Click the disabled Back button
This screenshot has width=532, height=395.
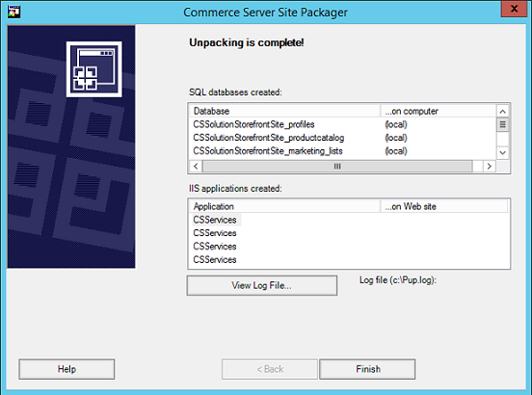(x=270, y=369)
